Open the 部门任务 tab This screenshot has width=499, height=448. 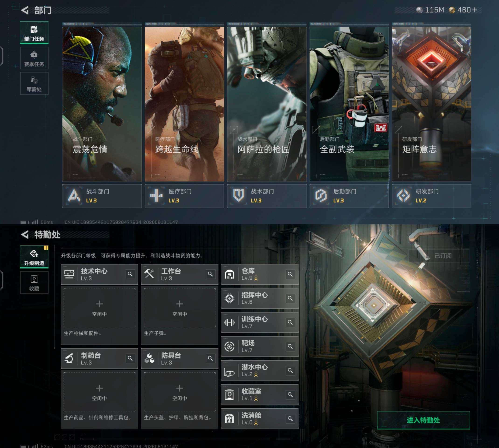pyautogui.click(x=34, y=33)
